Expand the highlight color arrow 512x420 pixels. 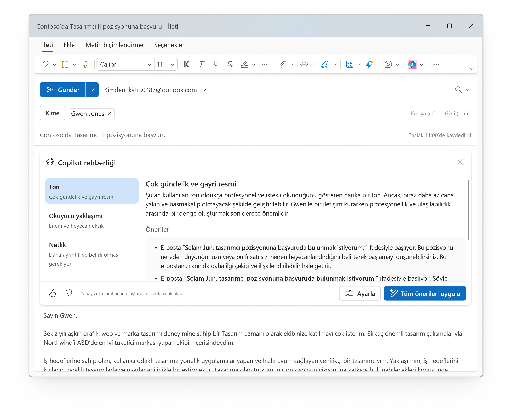tap(254, 65)
